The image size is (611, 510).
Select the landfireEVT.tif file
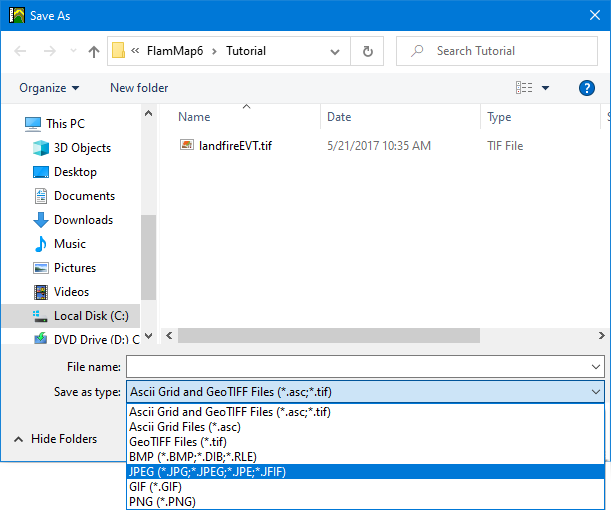235,146
